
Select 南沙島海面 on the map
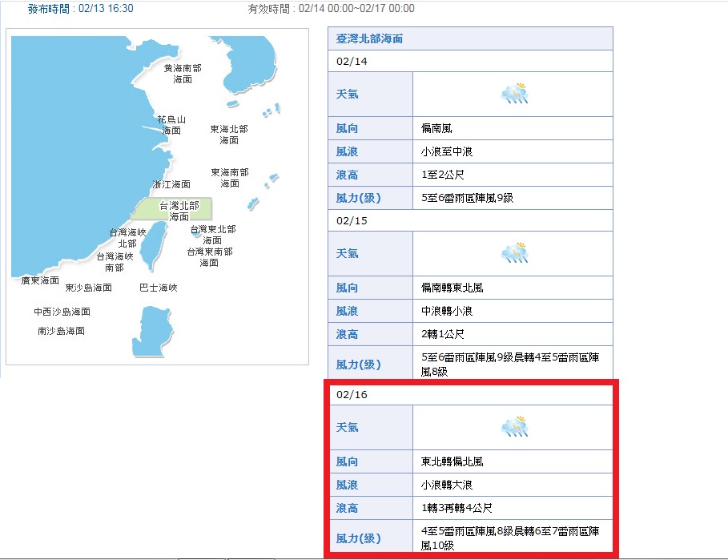pyautogui.click(x=62, y=331)
